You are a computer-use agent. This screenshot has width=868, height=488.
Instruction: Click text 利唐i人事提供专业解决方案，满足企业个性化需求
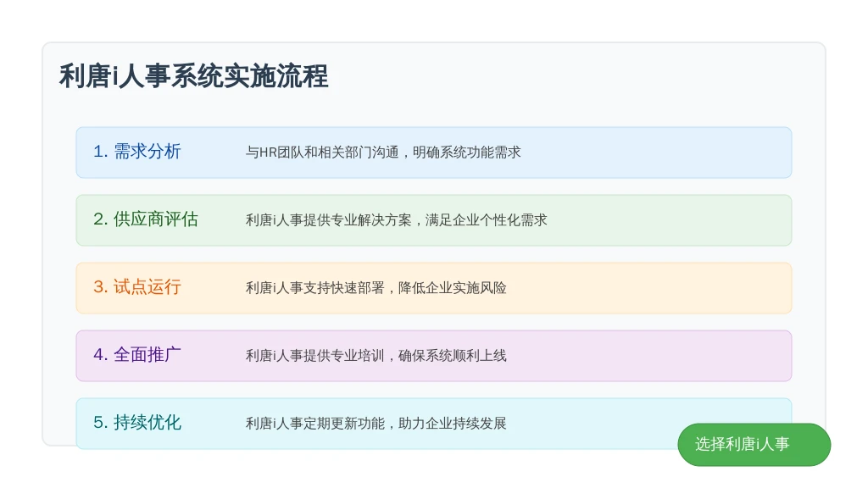coord(397,220)
